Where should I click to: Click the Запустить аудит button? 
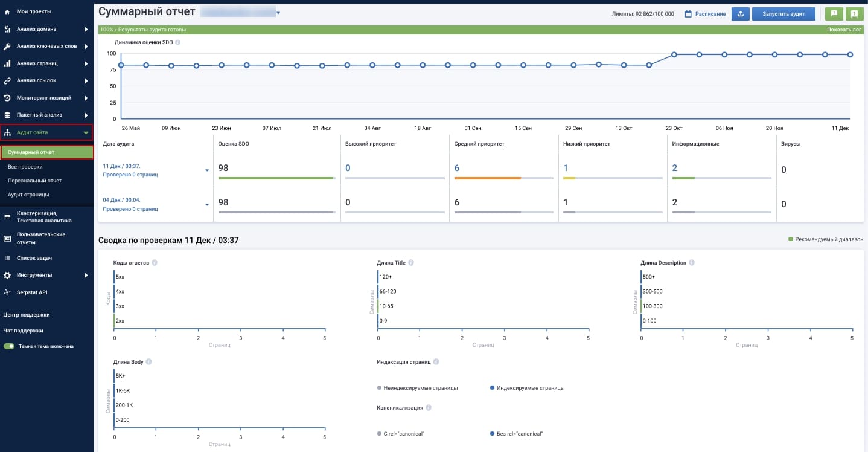coord(783,14)
